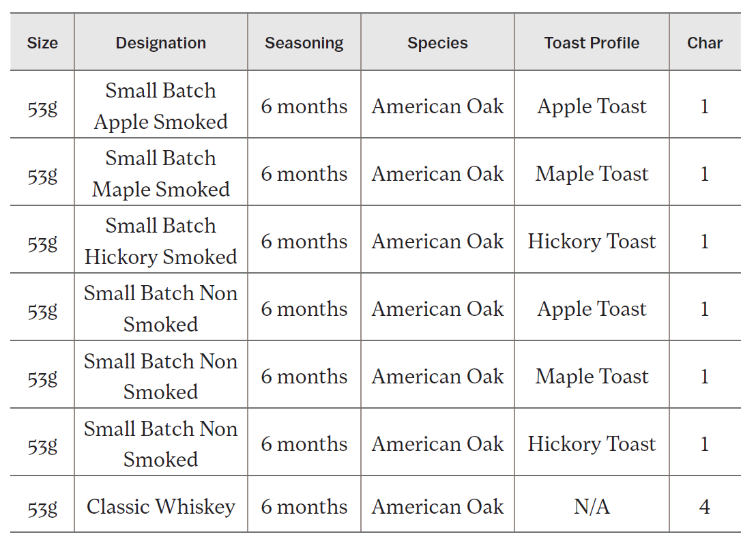Click the Size column header
756x541 pixels.
(42, 43)
